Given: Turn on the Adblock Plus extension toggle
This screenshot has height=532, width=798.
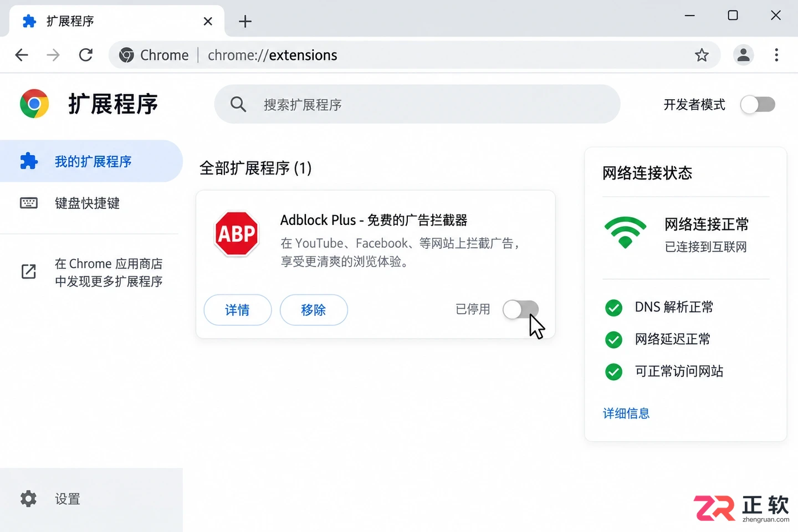Looking at the screenshot, I should 520,309.
